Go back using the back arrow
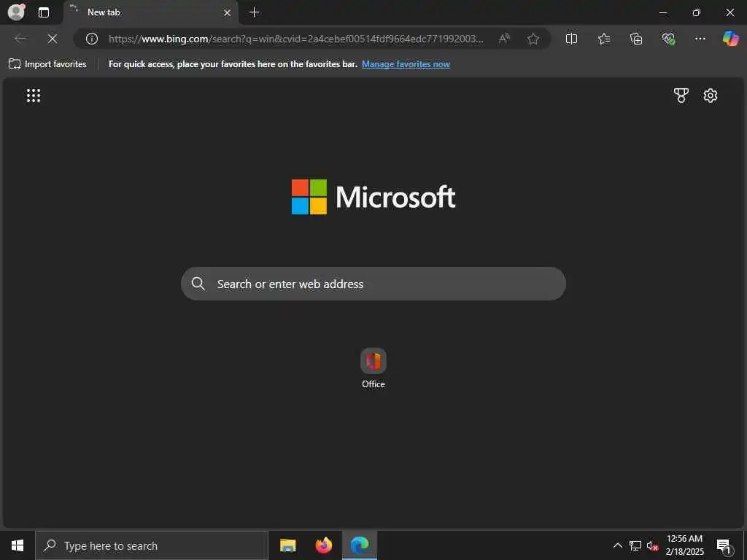Image resolution: width=747 pixels, height=560 pixels. pos(20,39)
